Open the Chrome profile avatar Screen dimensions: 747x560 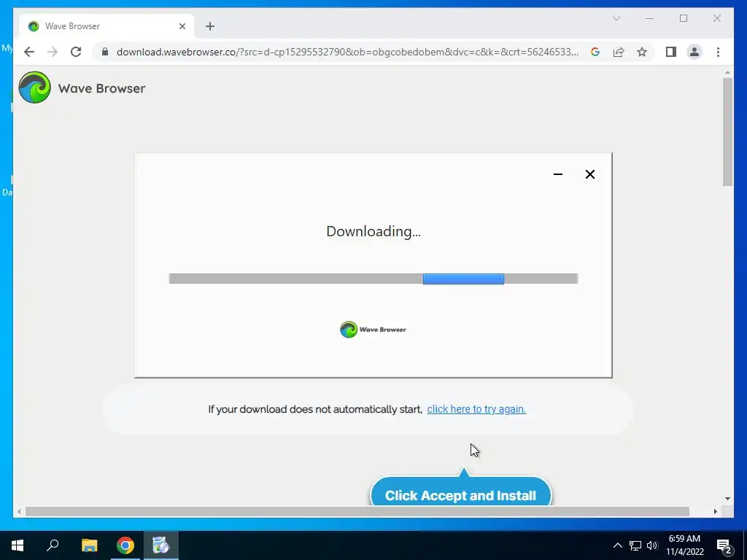coord(694,52)
